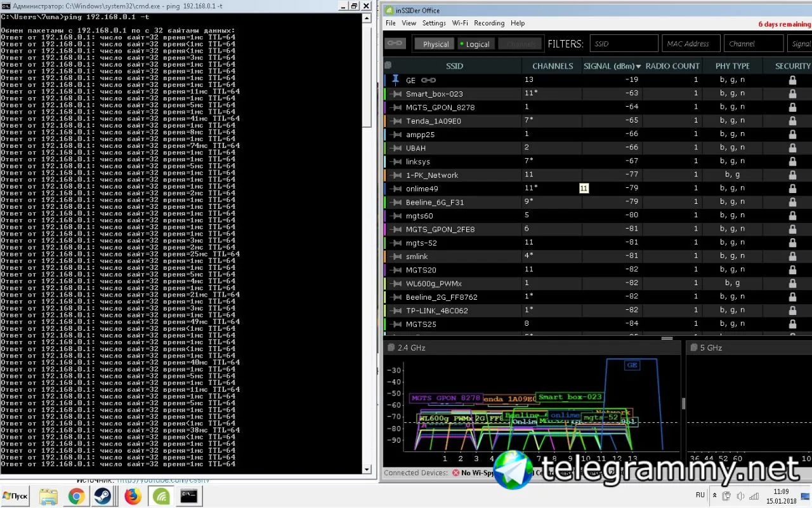Click the splitter between 2.4 and 5 GHz graphs
812x508 pixels.
683,404
